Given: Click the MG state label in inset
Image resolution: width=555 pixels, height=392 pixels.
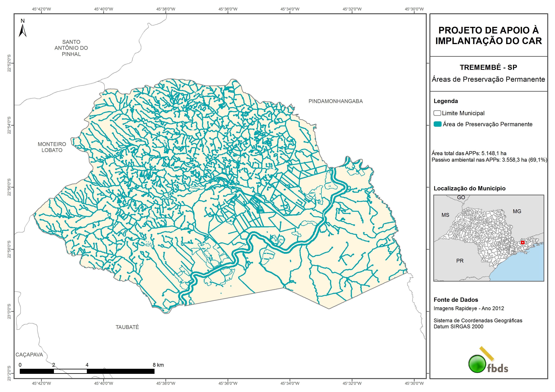Looking at the screenshot, I should click(x=517, y=211).
